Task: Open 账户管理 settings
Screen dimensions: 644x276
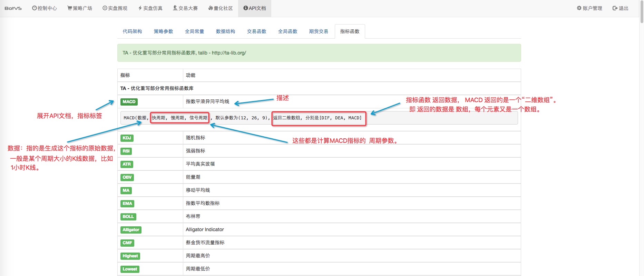Action: tap(589, 8)
